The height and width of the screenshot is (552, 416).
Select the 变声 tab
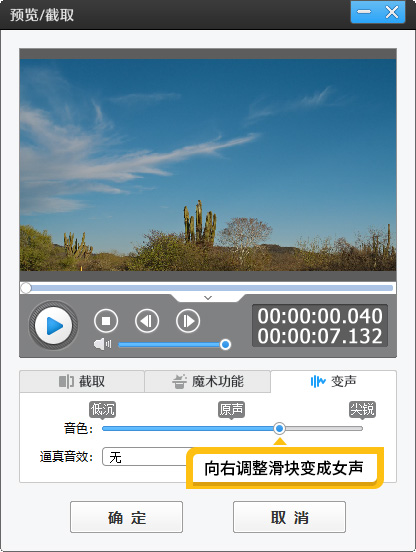coord(334,381)
